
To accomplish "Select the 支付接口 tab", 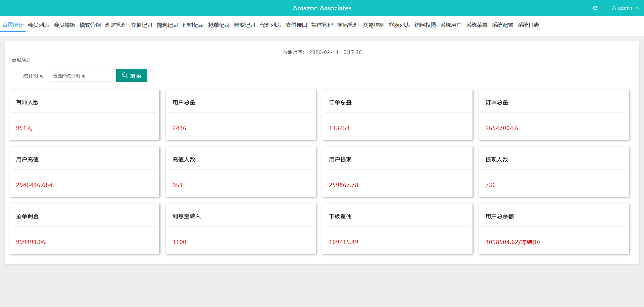I will tap(296, 25).
